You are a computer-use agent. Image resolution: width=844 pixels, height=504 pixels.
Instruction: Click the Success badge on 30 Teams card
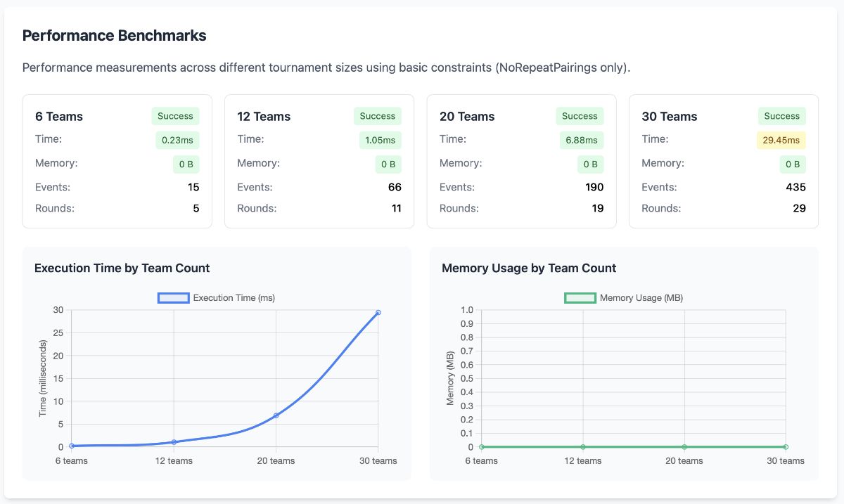[x=782, y=116]
